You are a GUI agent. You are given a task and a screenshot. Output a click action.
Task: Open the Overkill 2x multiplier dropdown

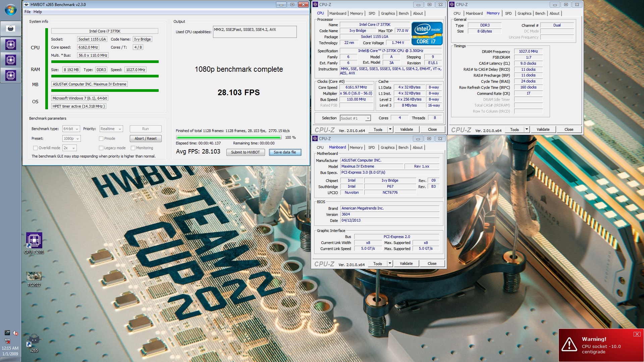tap(69, 148)
